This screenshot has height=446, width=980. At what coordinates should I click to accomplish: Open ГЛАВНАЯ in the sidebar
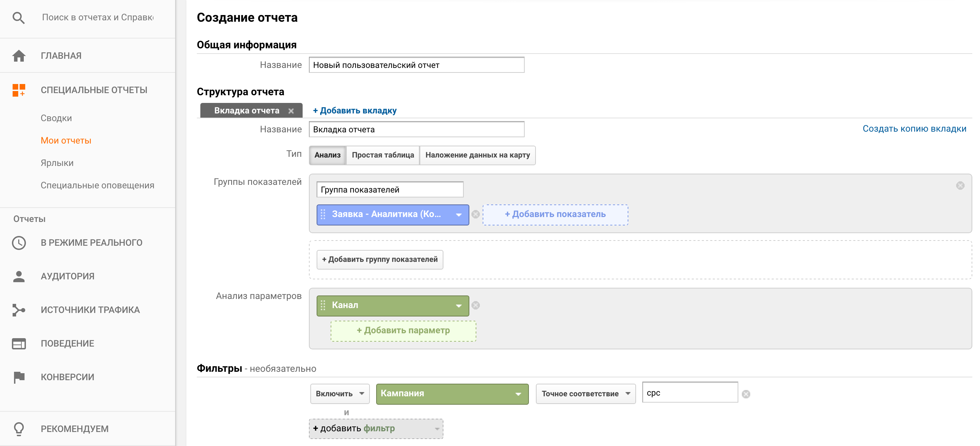pyautogui.click(x=61, y=56)
